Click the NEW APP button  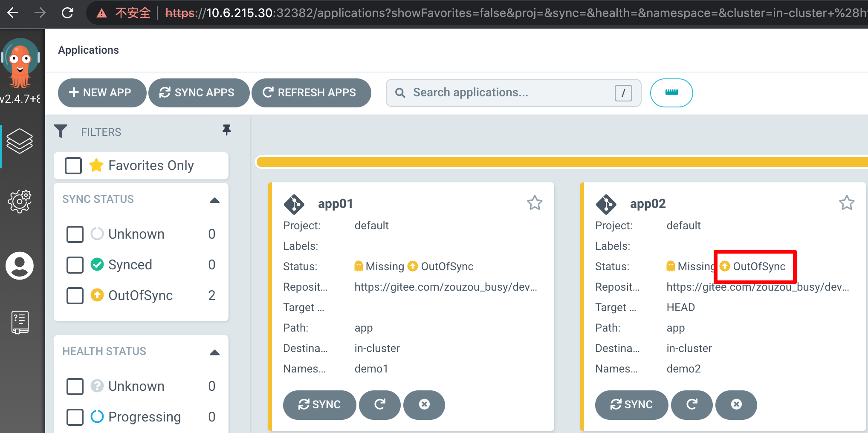[x=102, y=92]
